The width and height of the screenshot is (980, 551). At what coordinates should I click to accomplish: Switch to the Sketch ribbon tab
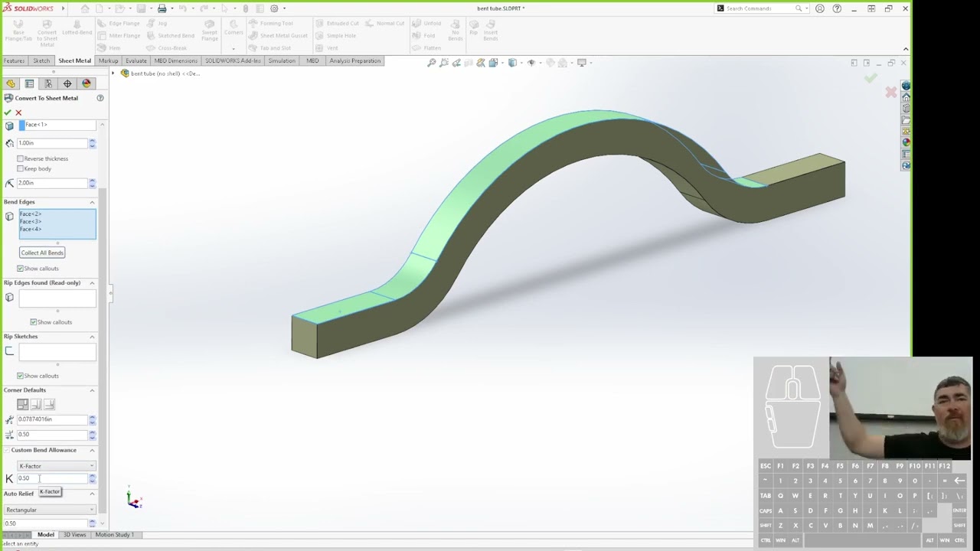(x=41, y=60)
